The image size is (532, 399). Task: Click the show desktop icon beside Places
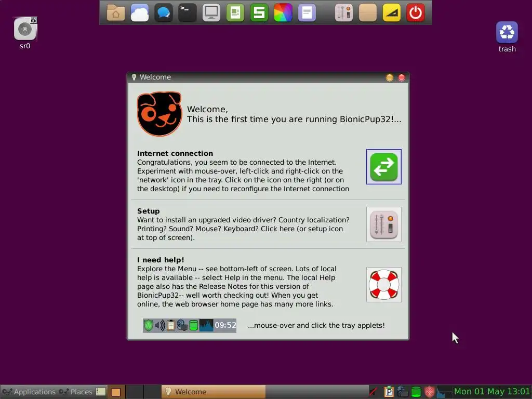tap(101, 392)
